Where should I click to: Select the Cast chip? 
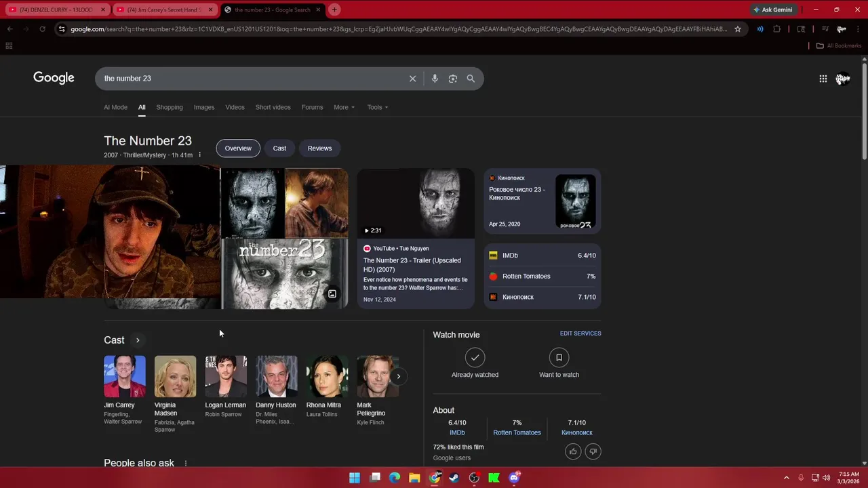279,148
